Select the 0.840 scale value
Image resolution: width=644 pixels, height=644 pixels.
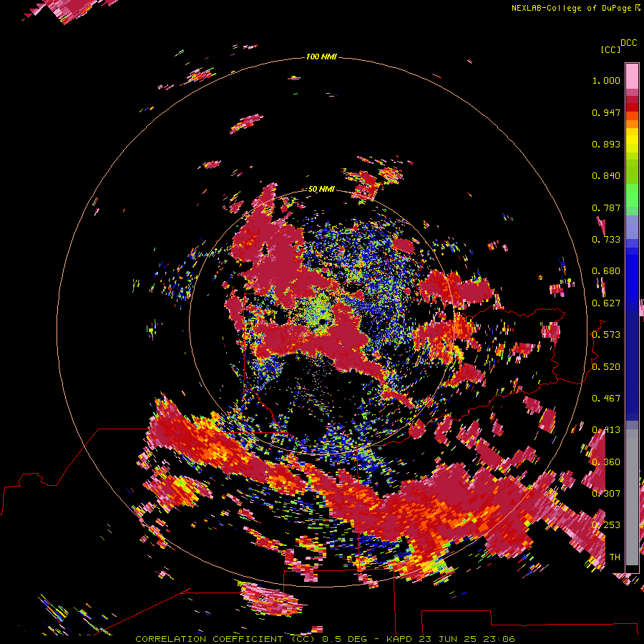[x=606, y=176]
